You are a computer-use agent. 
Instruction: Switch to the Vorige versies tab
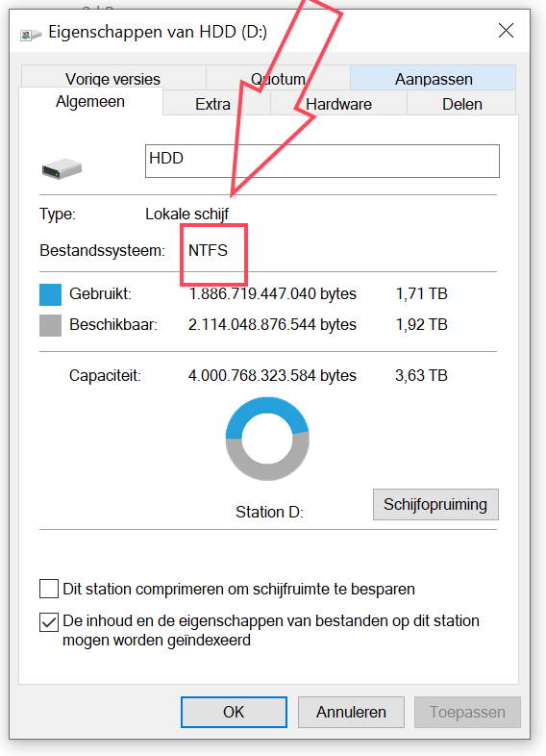click(113, 78)
